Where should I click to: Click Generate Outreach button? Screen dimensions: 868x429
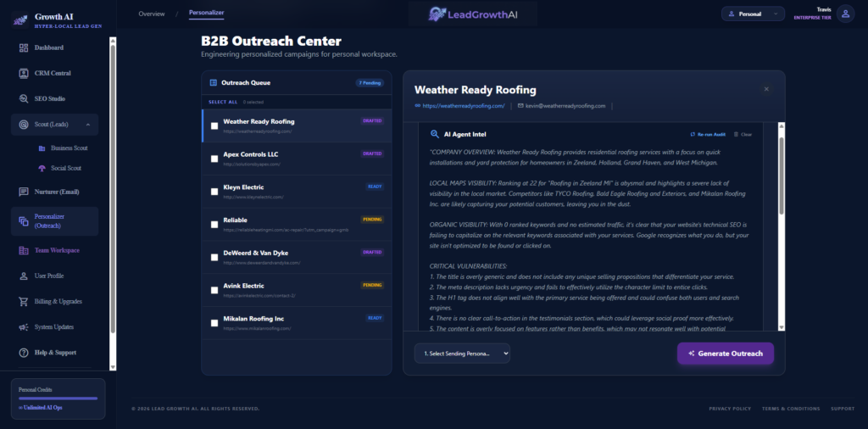[x=726, y=354]
